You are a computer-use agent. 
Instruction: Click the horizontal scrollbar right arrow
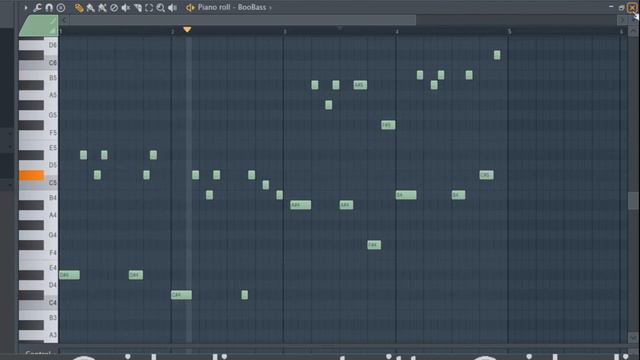point(622,20)
